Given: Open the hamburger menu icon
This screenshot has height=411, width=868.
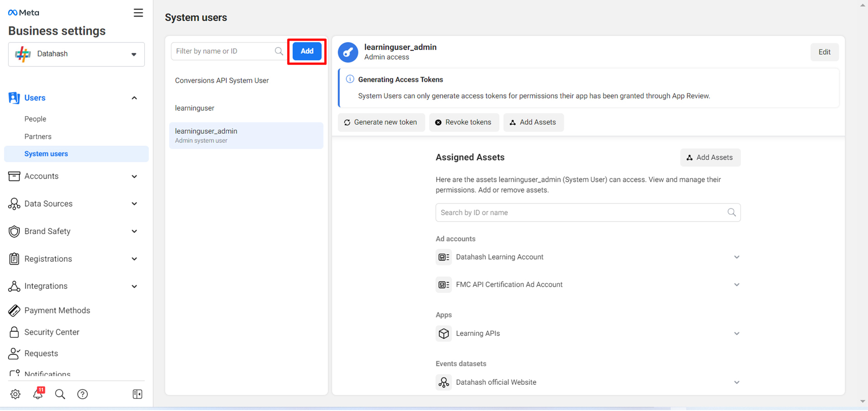Looking at the screenshot, I should (x=138, y=13).
